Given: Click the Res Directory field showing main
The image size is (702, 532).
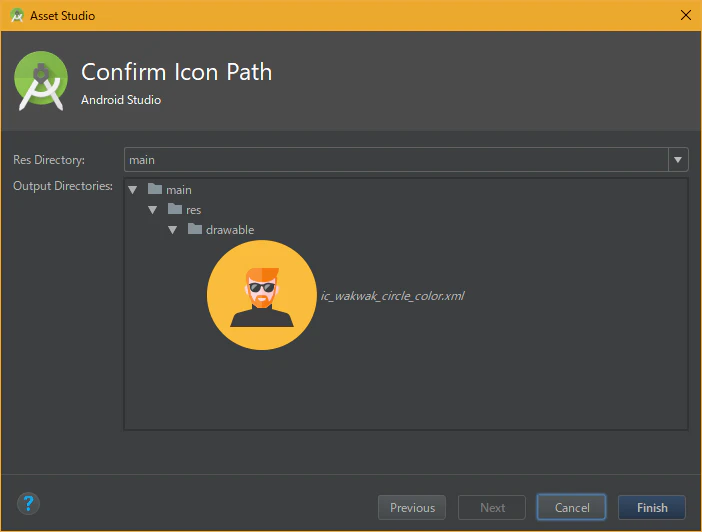Looking at the screenshot, I should [x=396, y=160].
